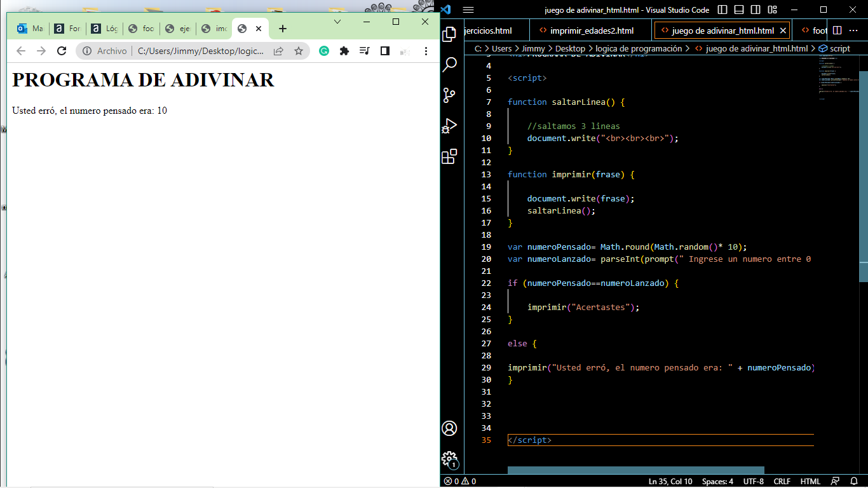Toggle the primary side bar layout

pyautogui.click(x=722, y=10)
